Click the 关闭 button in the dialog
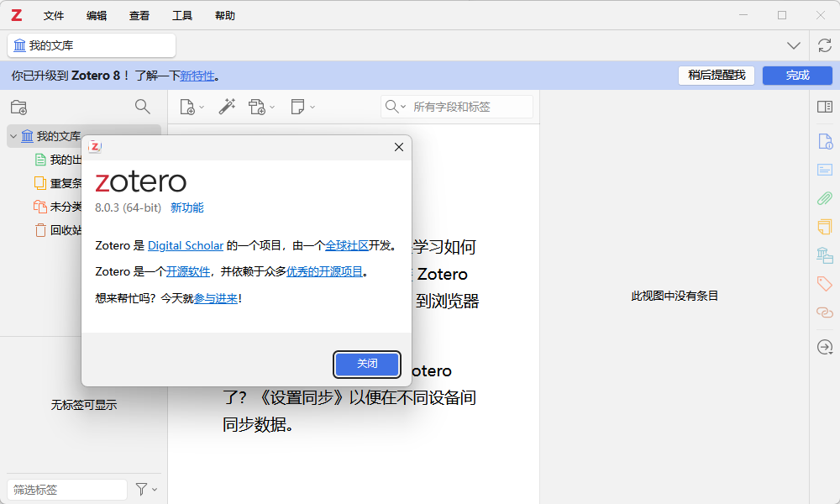The image size is (840, 504). [367, 365]
